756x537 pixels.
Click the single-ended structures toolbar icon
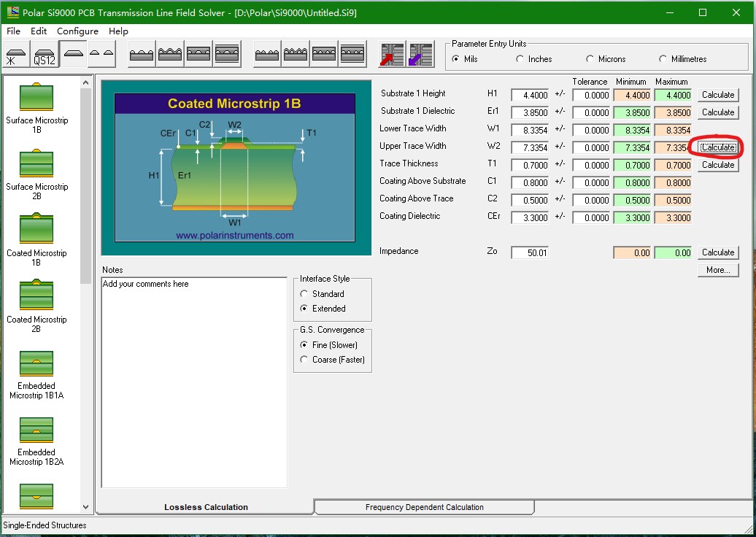(x=73, y=54)
